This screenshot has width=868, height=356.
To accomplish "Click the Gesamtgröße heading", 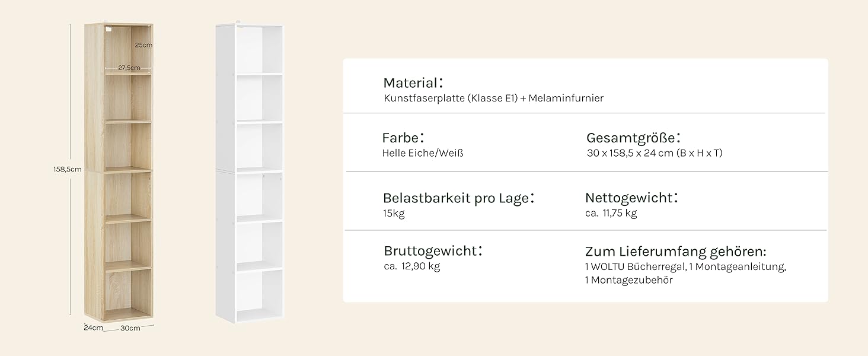I will point(633,139).
